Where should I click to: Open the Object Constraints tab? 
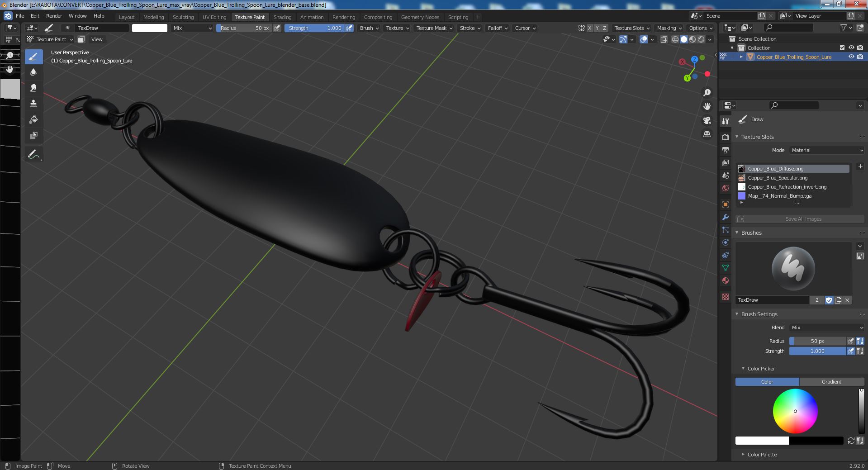tap(726, 255)
